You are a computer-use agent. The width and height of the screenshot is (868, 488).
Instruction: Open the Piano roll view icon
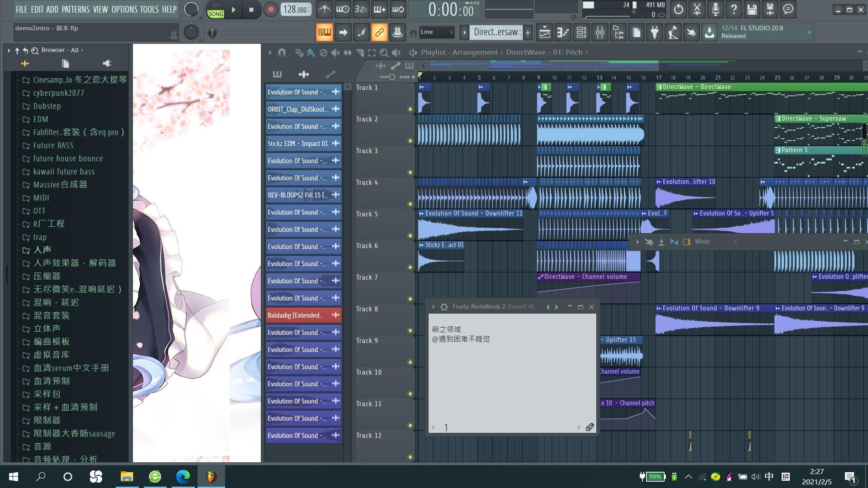[x=563, y=32]
